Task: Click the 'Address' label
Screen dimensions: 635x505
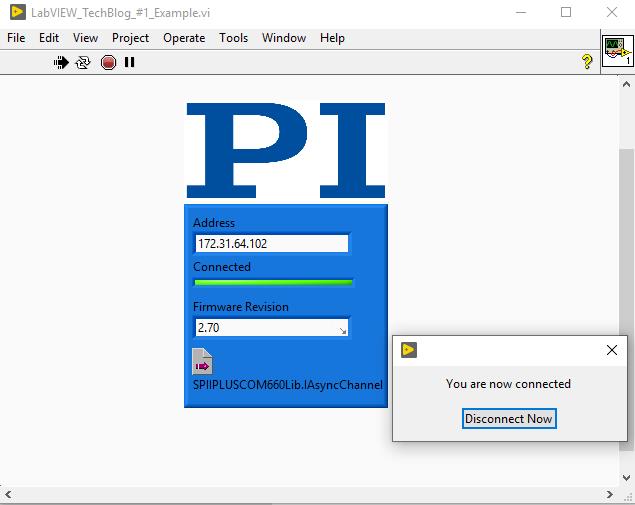Action: [x=214, y=223]
